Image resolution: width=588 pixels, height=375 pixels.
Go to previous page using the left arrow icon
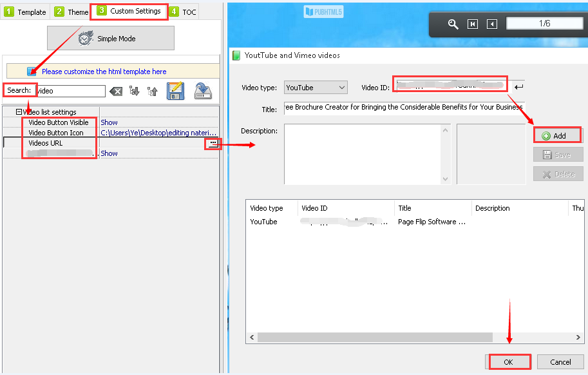[x=492, y=24]
